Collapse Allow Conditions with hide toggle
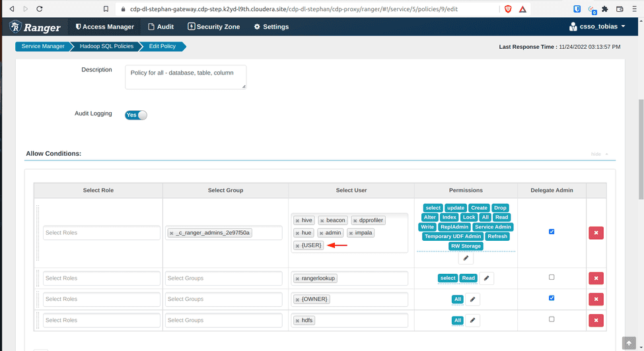The image size is (644, 351). coord(599,154)
